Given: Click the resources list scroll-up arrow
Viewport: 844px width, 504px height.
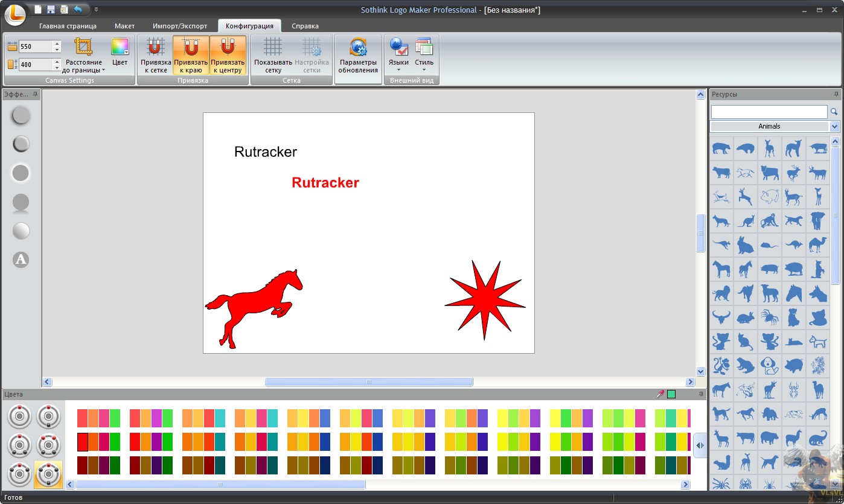Looking at the screenshot, I should click(x=836, y=142).
